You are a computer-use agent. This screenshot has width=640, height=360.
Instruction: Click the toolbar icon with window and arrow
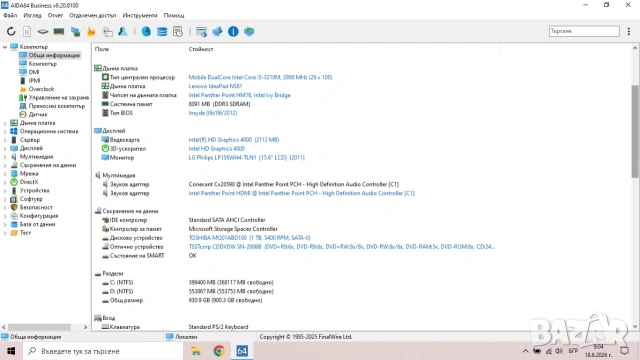click(201, 31)
